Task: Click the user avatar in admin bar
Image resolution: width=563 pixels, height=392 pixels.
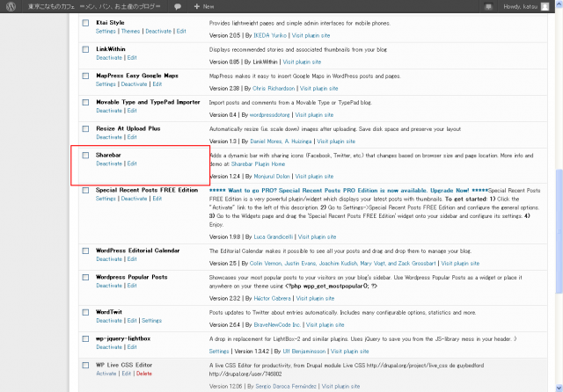Action: tap(545, 6)
